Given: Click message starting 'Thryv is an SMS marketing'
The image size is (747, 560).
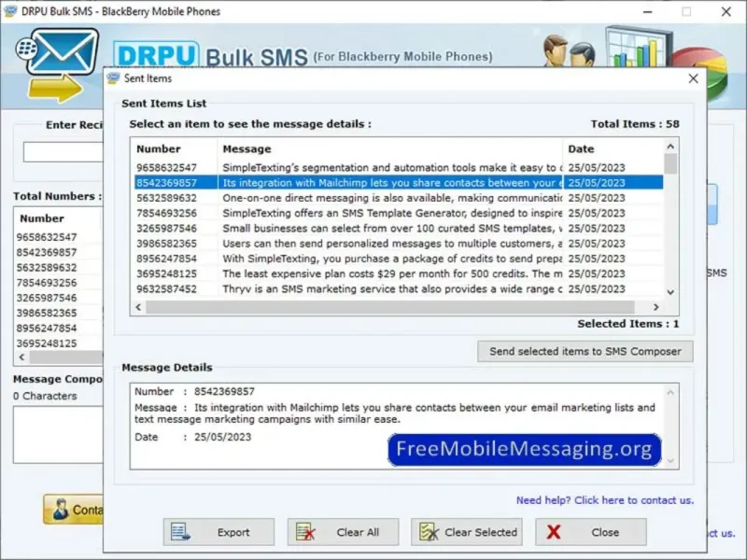Looking at the screenshot, I should 392,289.
